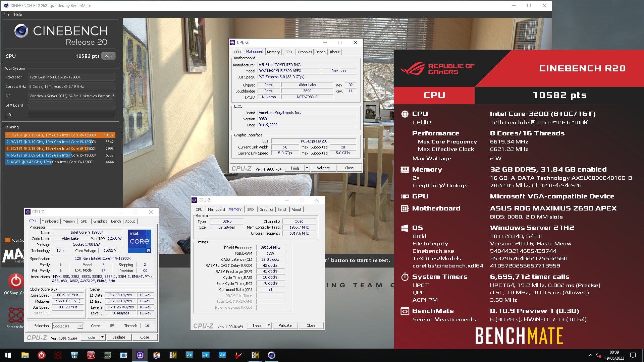Open the Cinebench Help menu
Image resolution: width=644 pixels, height=362 pixels.
click(18, 14)
